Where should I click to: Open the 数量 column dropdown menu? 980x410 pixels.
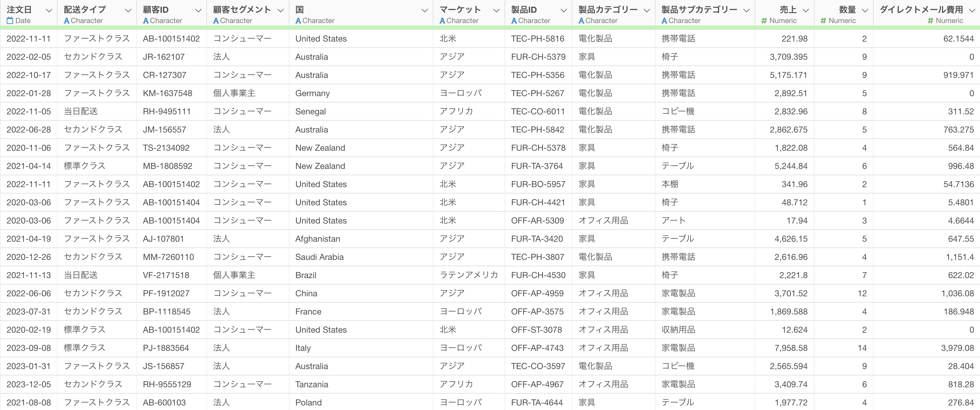865,10
